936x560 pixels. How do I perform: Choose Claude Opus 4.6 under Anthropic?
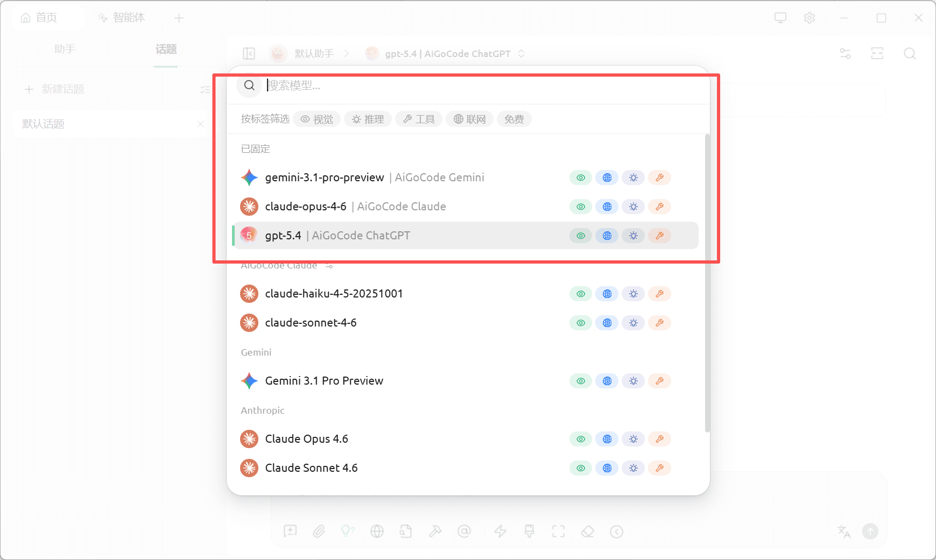[x=466, y=439]
